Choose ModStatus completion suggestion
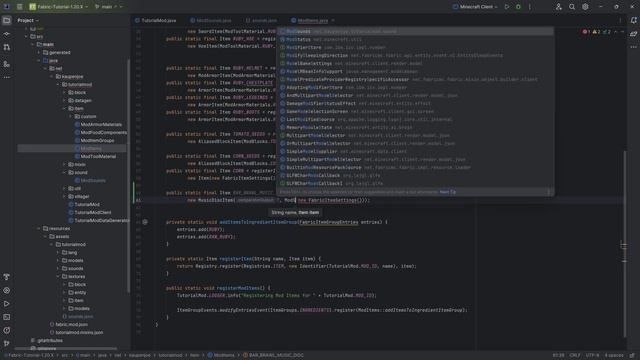The height and width of the screenshot is (360, 640). 415,40
